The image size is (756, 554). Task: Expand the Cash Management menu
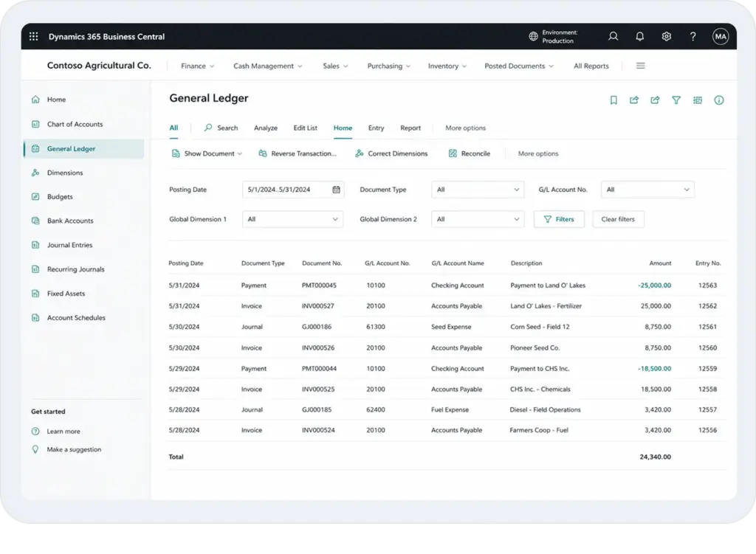(268, 66)
